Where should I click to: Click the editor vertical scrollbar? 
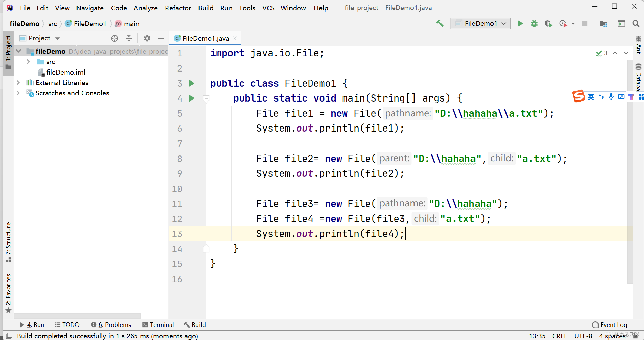tap(630, 172)
